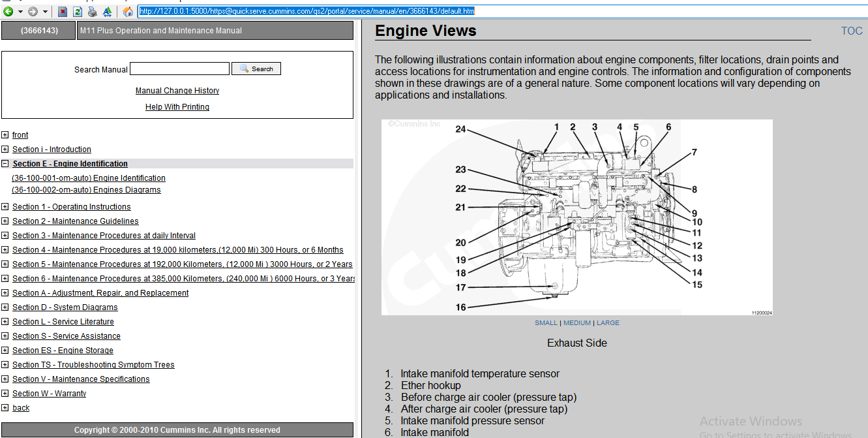The width and height of the screenshot is (868, 438).
Task: Expand Section S - Service Assistance node
Action: [5, 336]
